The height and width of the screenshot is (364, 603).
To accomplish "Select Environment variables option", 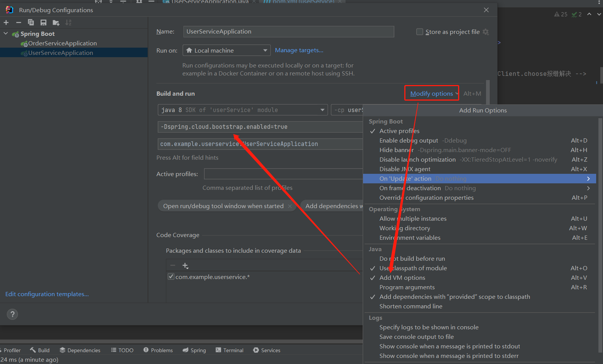I will (x=479, y=238).
